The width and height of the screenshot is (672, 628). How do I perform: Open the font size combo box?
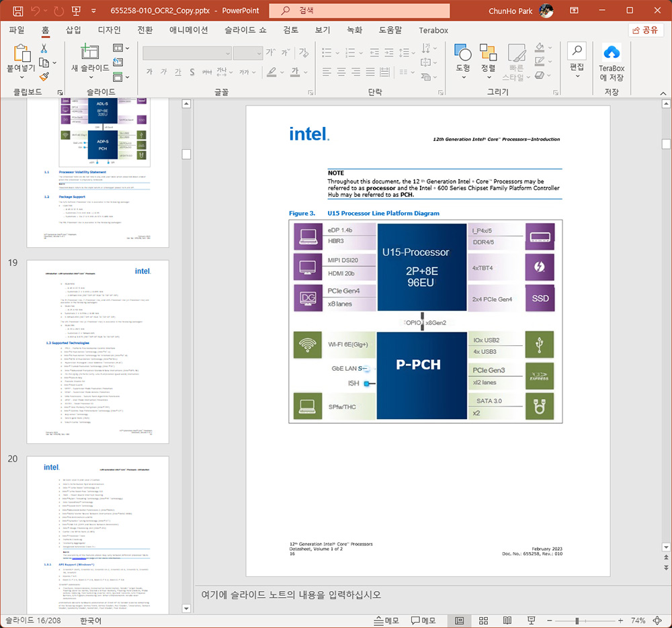tap(247, 53)
